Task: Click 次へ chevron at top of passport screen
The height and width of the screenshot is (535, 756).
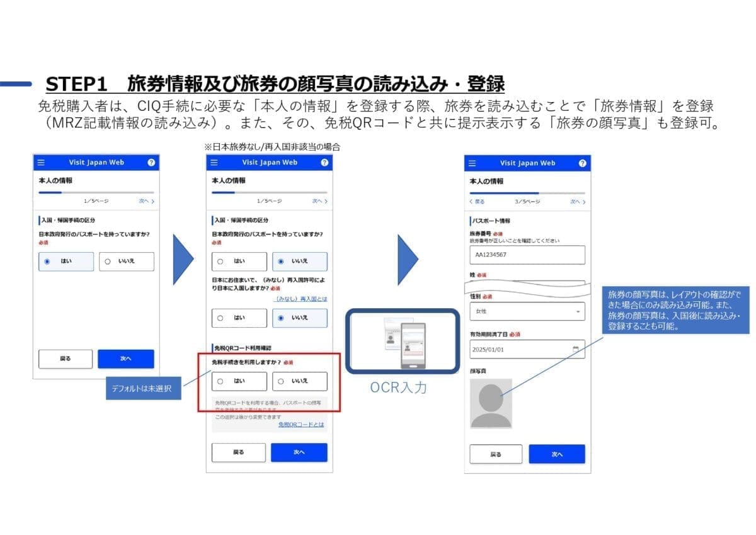Action: coord(577,202)
